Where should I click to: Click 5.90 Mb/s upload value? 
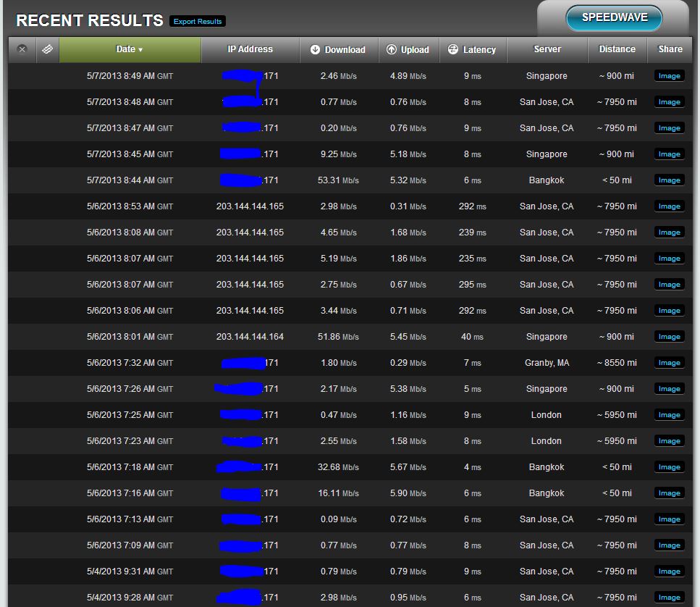click(x=408, y=493)
